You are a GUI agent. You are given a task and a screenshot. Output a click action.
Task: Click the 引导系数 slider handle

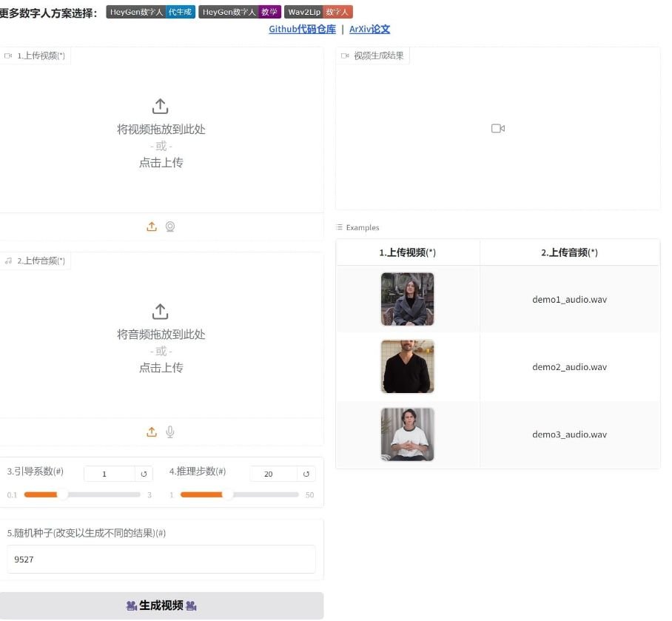point(63,494)
